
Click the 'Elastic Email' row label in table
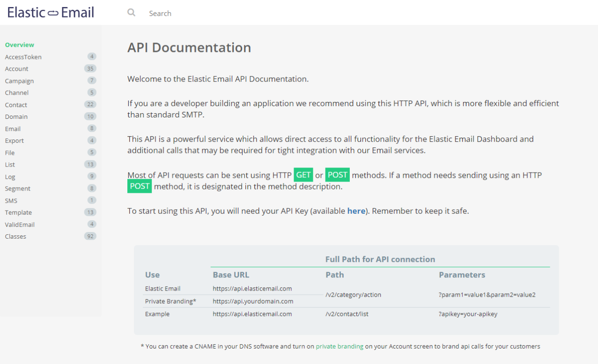point(162,289)
